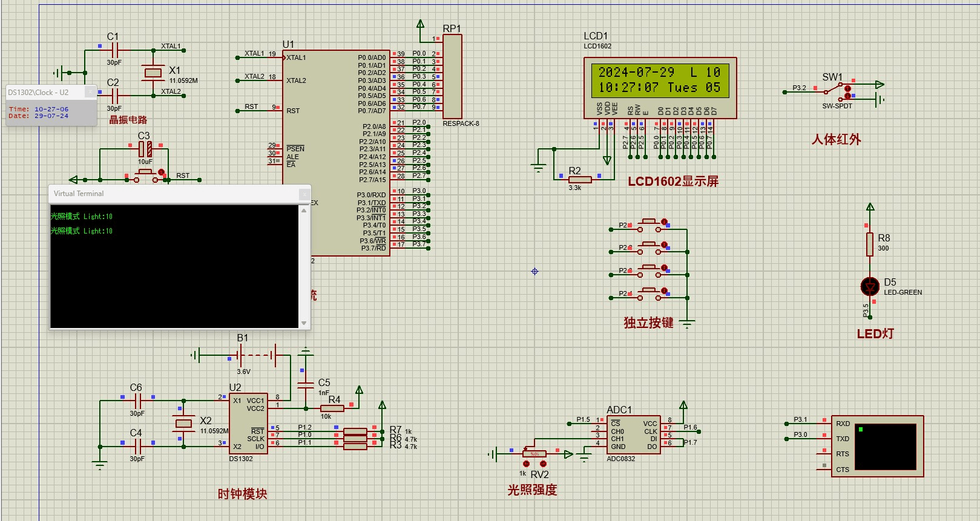Increase RV2 potentiometer with right arrow

click(x=543, y=464)
